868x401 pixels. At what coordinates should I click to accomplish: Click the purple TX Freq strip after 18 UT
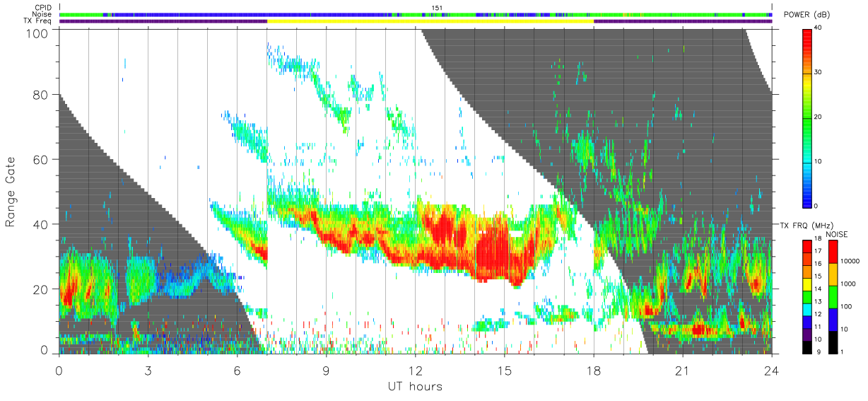coord(683,21)
